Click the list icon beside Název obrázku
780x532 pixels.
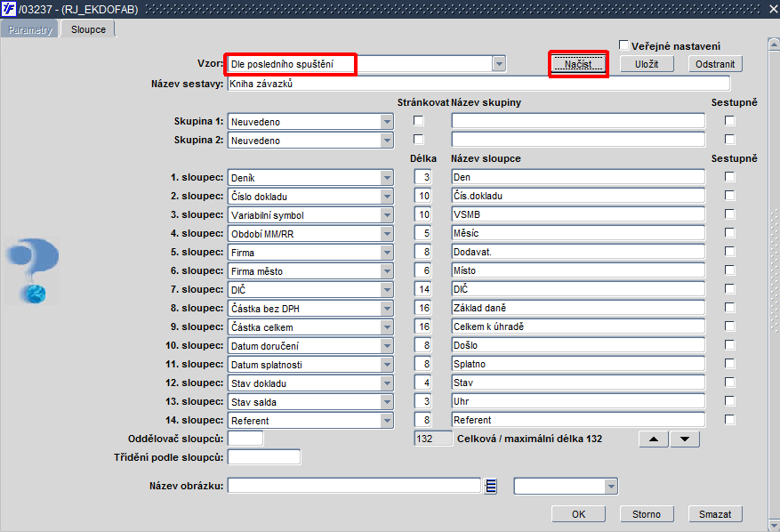pyautogui.click(x=490, y=486)
